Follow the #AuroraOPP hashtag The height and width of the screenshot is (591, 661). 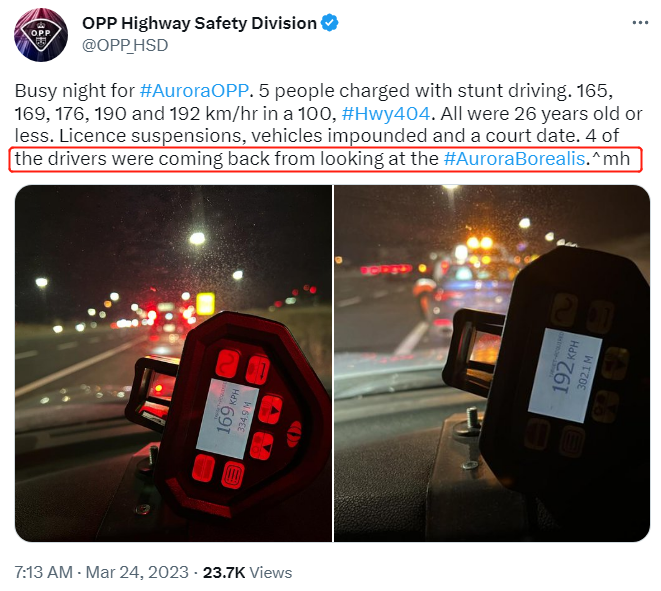click(194, 91)
